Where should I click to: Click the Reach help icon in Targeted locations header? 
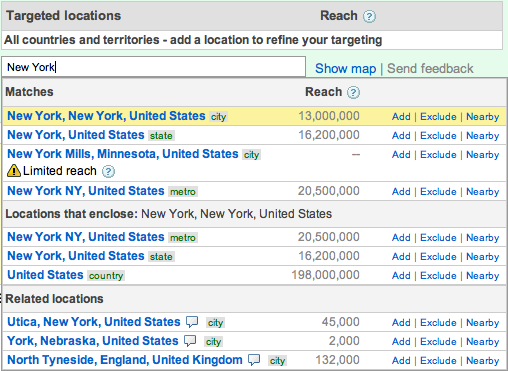tap(369, 16)
